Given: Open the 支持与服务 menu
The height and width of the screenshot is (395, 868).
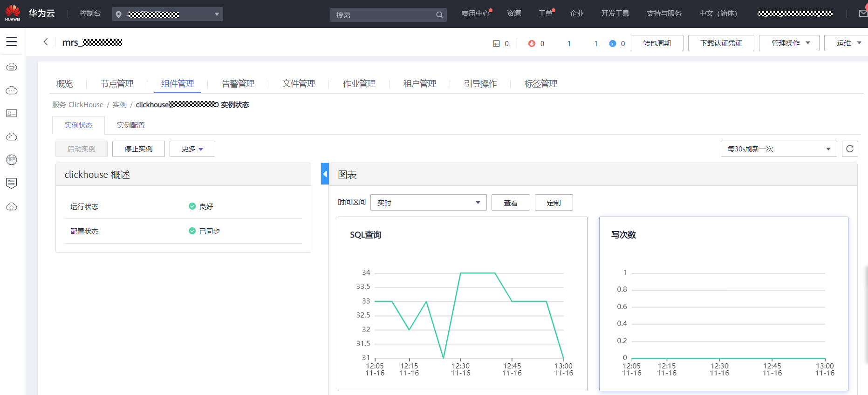Looking at the screenshot, I should click(664, 14).
